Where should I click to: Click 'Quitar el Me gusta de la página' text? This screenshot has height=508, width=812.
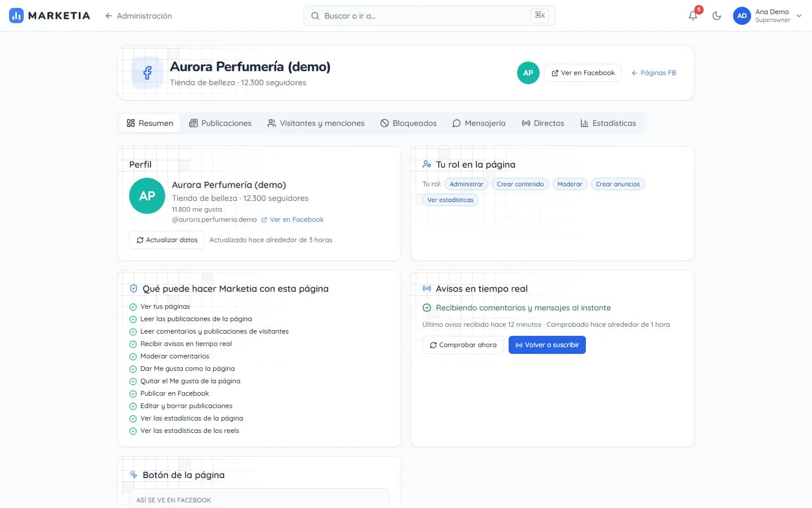[x=190, y=381]
